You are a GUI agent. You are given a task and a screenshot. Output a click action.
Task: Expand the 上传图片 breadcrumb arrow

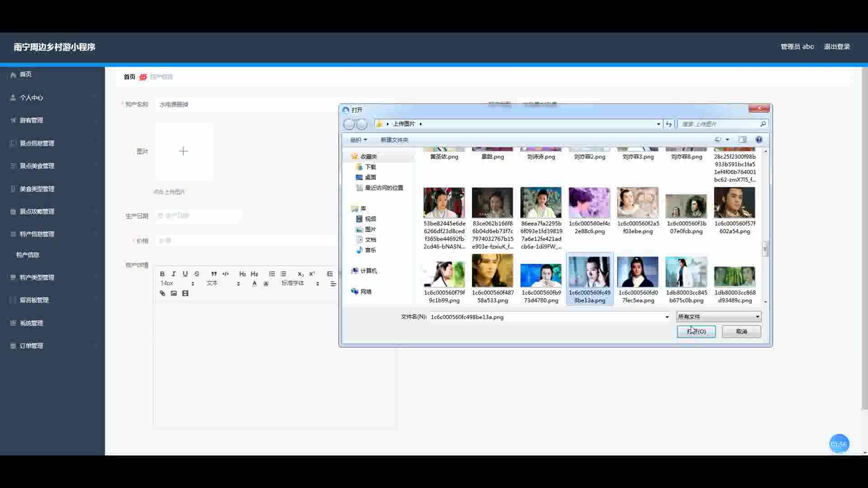tap(420, 124)
